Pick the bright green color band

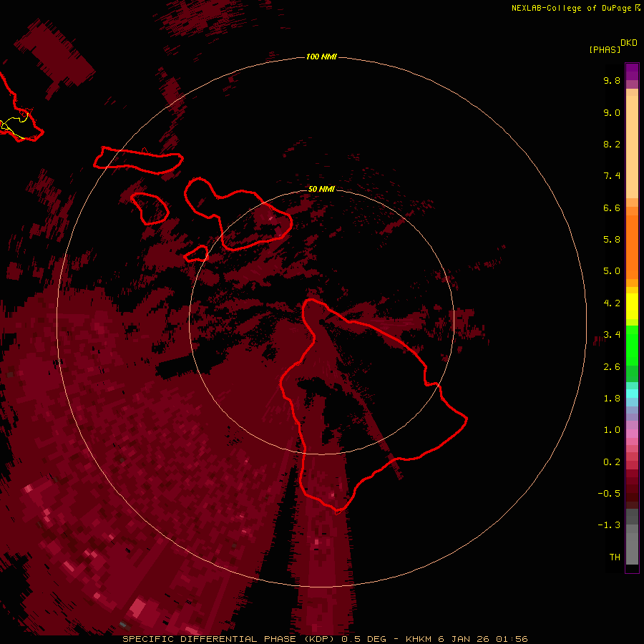click(632, 345)
